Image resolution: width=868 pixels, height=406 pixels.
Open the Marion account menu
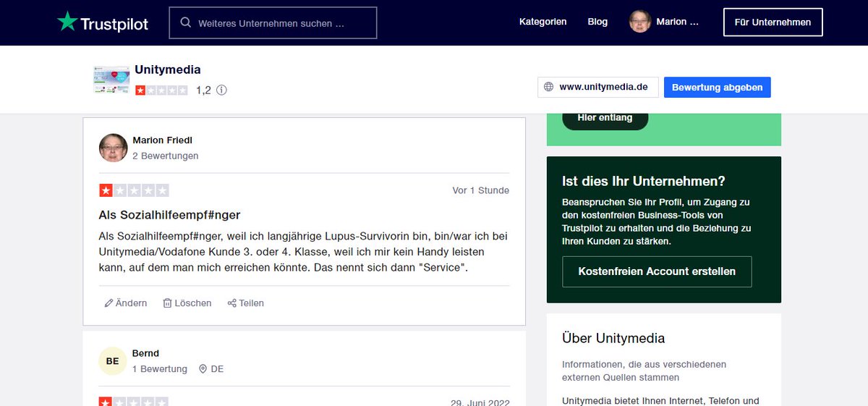[665, 22]
